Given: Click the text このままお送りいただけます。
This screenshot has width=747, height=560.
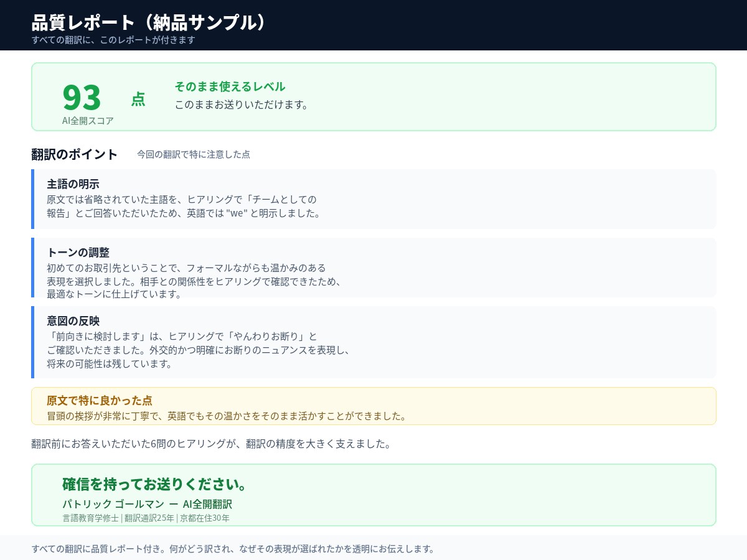Looking at the screenshot, I should [x=242, y=105].
